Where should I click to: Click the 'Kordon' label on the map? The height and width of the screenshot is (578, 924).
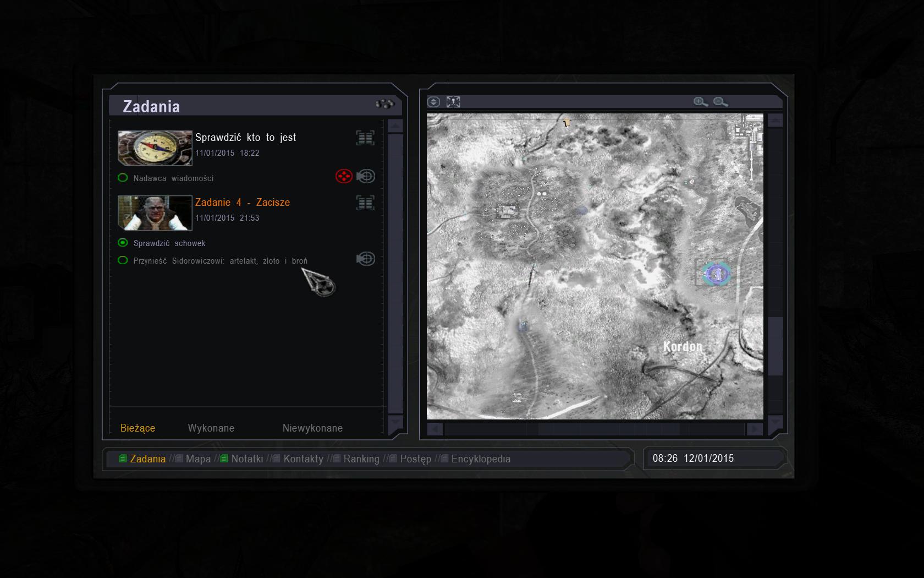tap(683, 346)
